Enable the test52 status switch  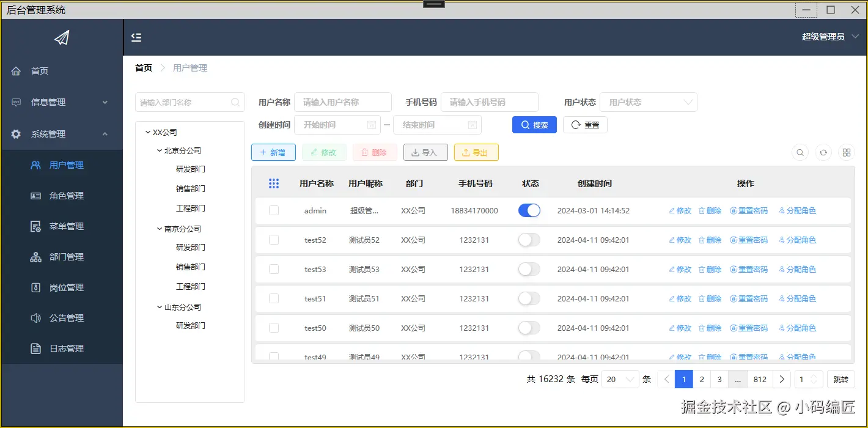pyautogui.click(x=529, y=240)
